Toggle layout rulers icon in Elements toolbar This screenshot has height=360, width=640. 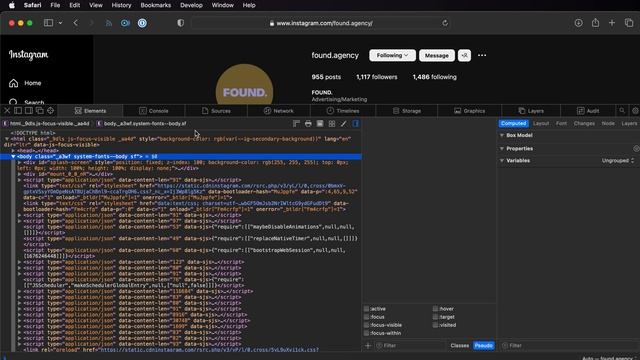[x=296, y=123]
